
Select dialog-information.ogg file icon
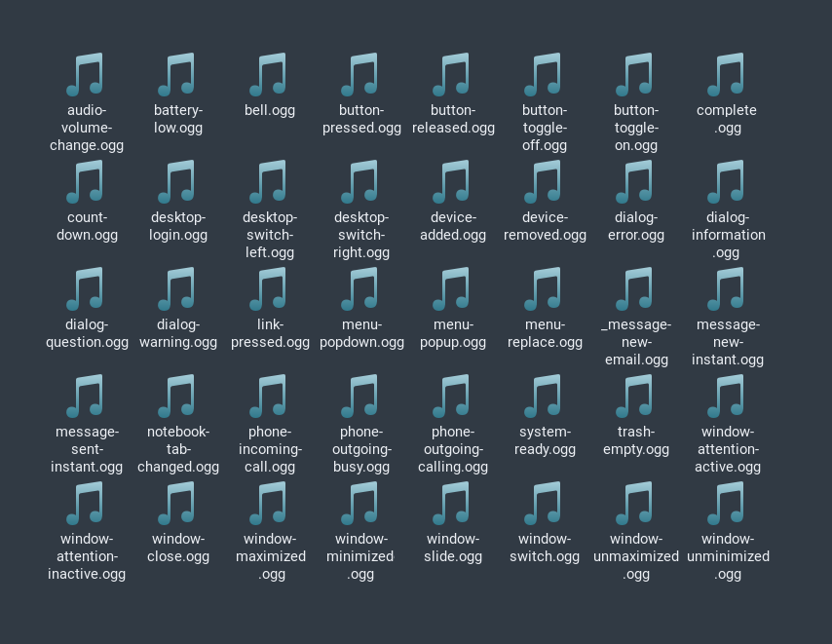(727, 181)
